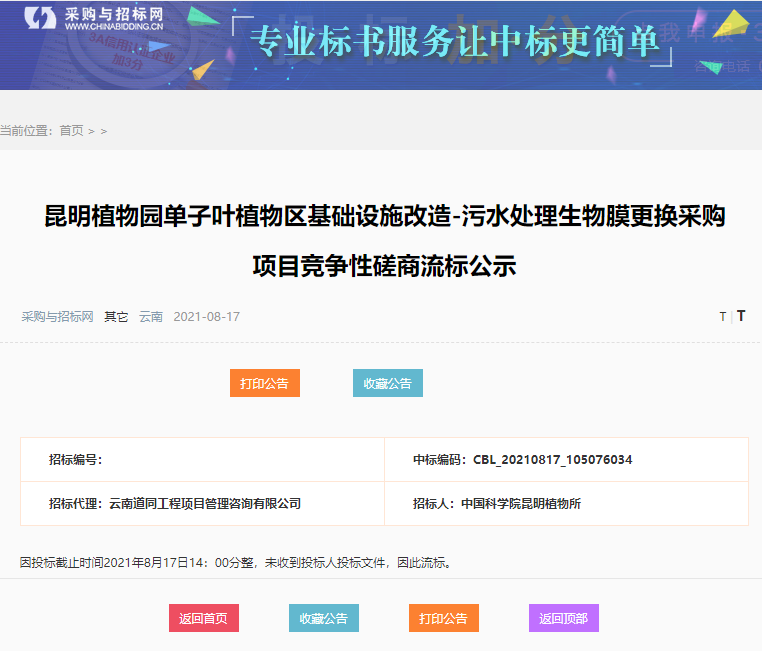Image resolution: width=762 pixels, height=651 pixels.
Task: Click the large bold T font size icon
Action: [x=741, y=316]
